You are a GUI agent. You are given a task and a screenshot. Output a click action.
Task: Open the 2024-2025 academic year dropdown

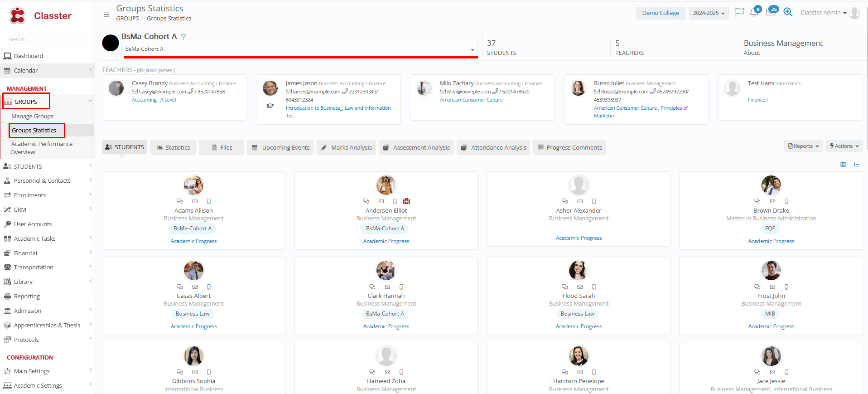pyautogui.click(x=709, y=13)
